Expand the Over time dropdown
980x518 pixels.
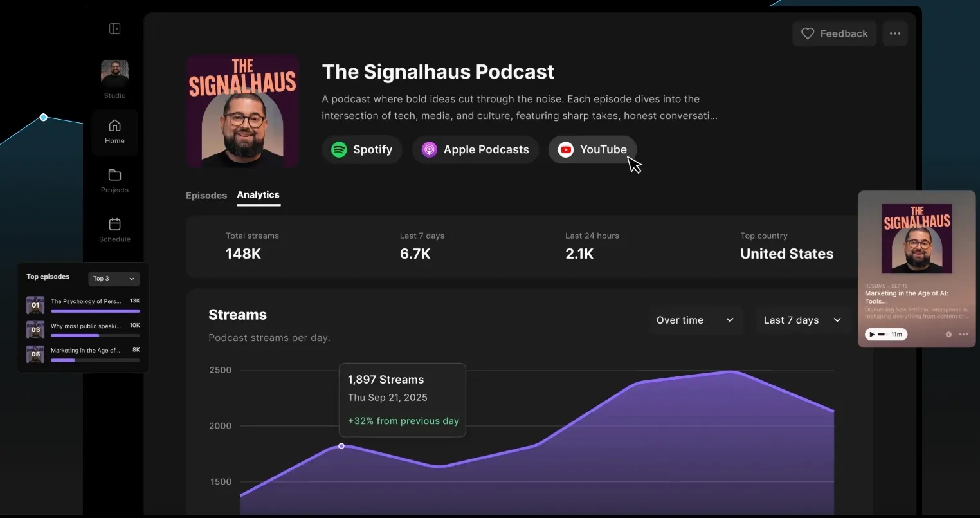coord(695,320)
